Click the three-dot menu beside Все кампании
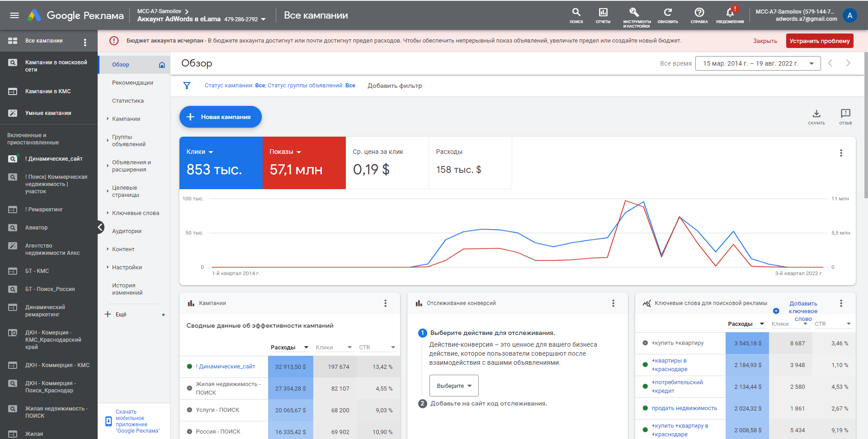Image resolution: width=868 pixels, height=439 pixels. 85,42
